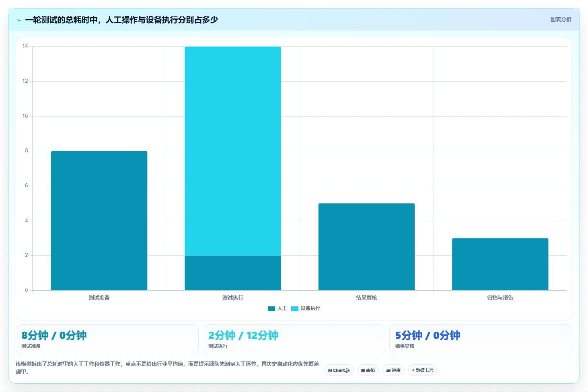Click the 图表分析 tag in the header

561,19
